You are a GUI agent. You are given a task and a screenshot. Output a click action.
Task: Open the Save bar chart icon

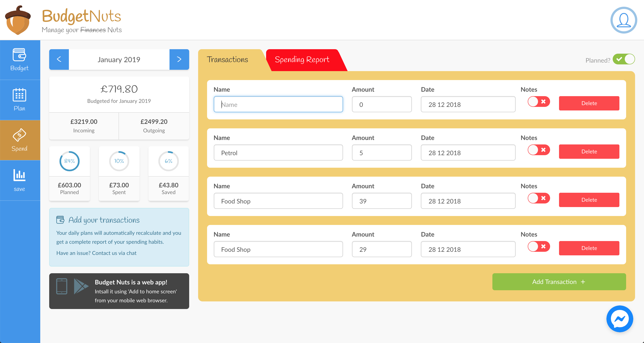point(19,175)
